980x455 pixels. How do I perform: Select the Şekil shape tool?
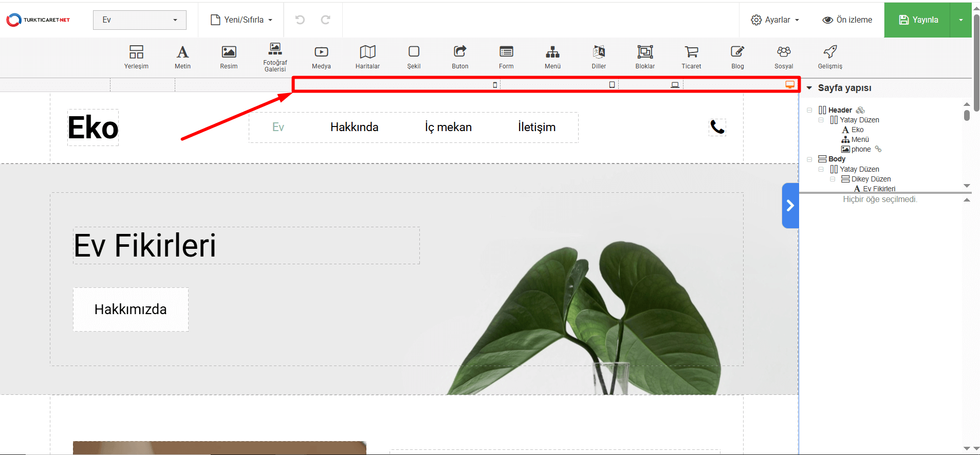[414, 57]
